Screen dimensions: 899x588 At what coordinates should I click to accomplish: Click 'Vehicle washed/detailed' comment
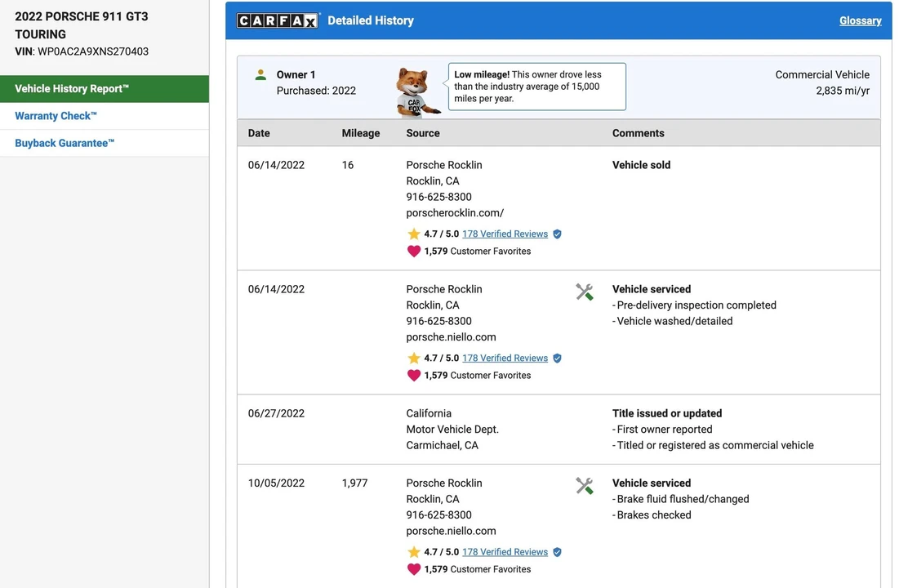(x=674, y=321)
